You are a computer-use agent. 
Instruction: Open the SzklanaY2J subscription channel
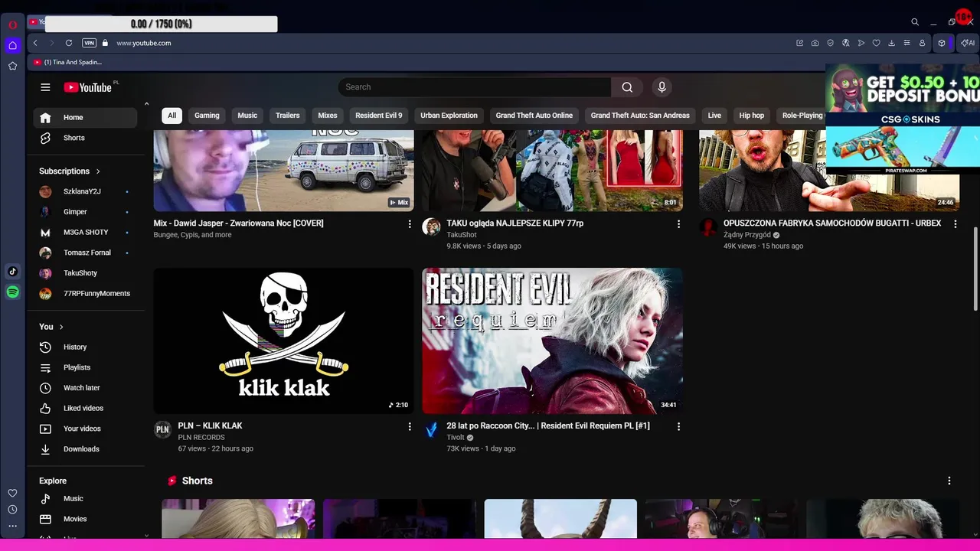click(85, 191)
